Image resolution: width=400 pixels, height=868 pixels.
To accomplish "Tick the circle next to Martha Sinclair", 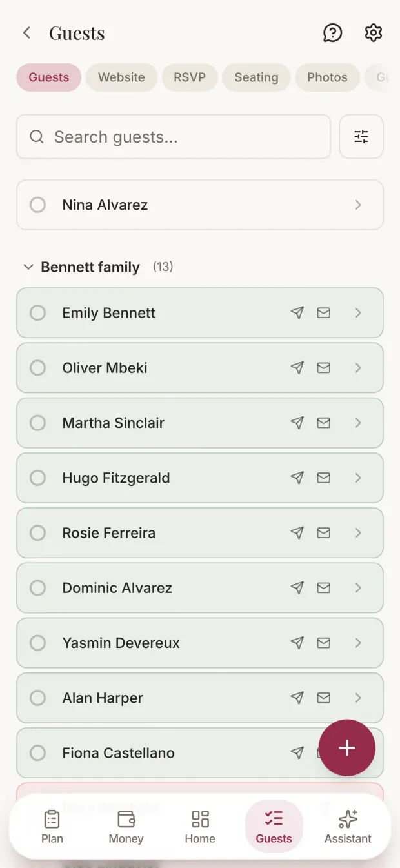I will 38,423.
